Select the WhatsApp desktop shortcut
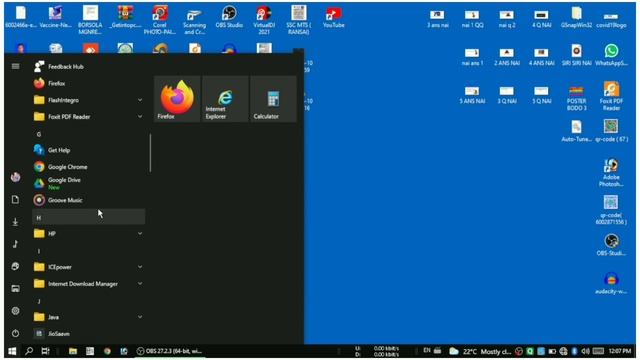This screenshot has height=360, width=640. click(x=611, y=55)
